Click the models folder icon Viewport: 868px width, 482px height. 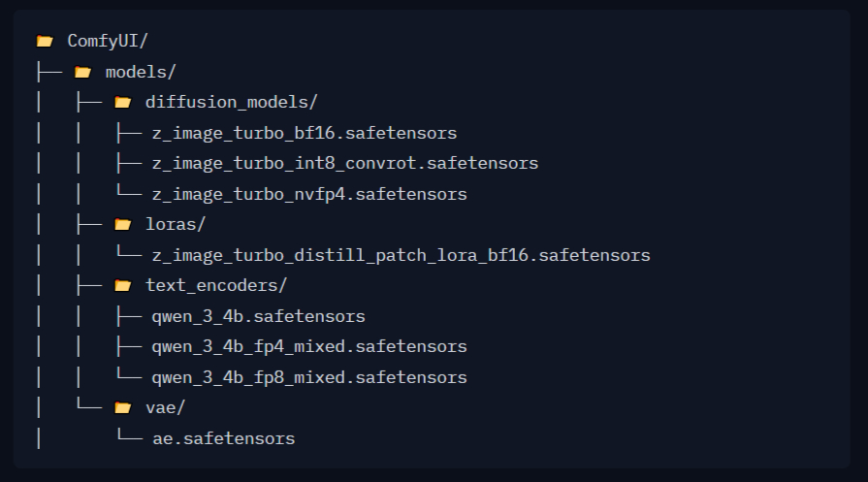[x=82, y=72]
